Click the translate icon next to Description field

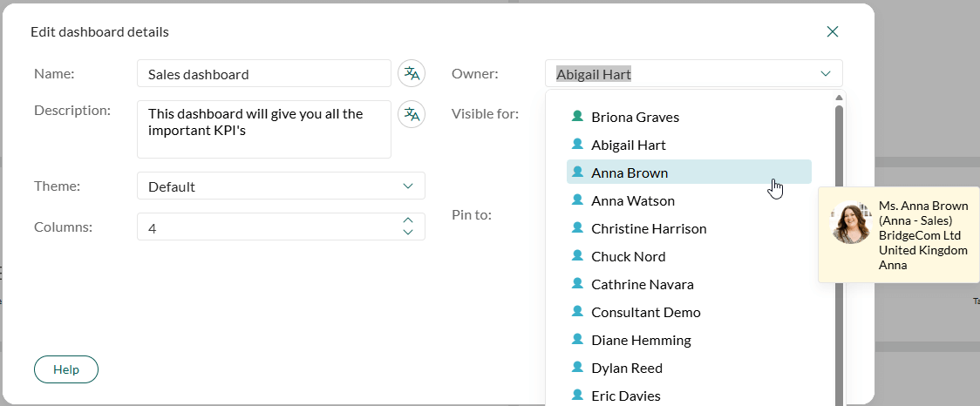pyautogui.click(x=412, y=114)
